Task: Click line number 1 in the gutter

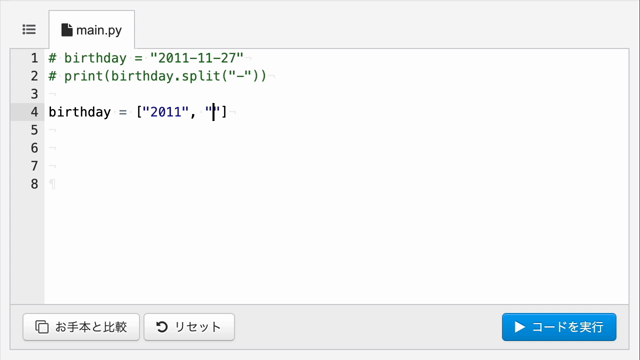Action: [x=34, y=58]
